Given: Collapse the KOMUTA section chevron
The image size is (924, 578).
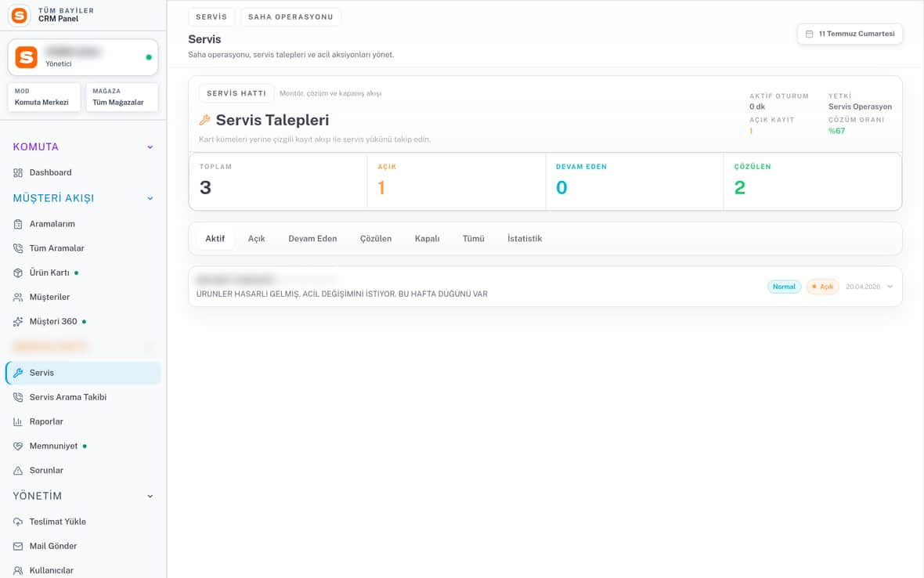Looking at the screenshot, I should pos(150,146).
